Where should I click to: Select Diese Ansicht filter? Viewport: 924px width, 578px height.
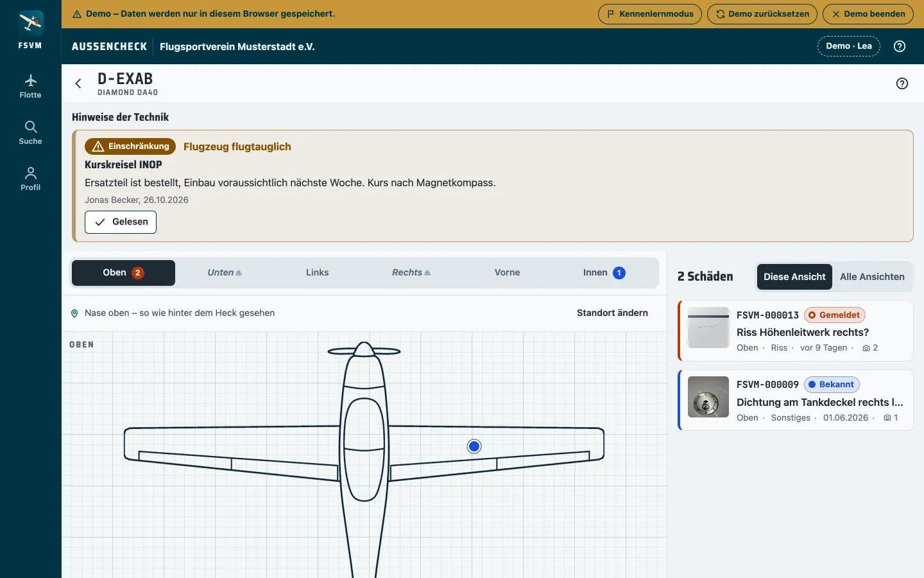(794, 277)
